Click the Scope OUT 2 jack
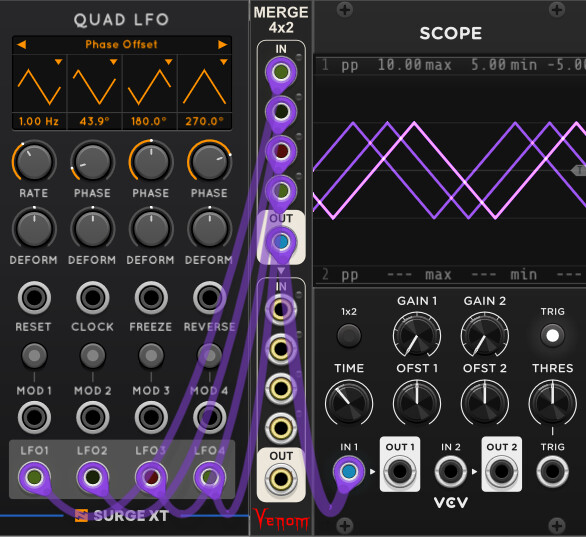586x537 pixels. coord(502,471)
